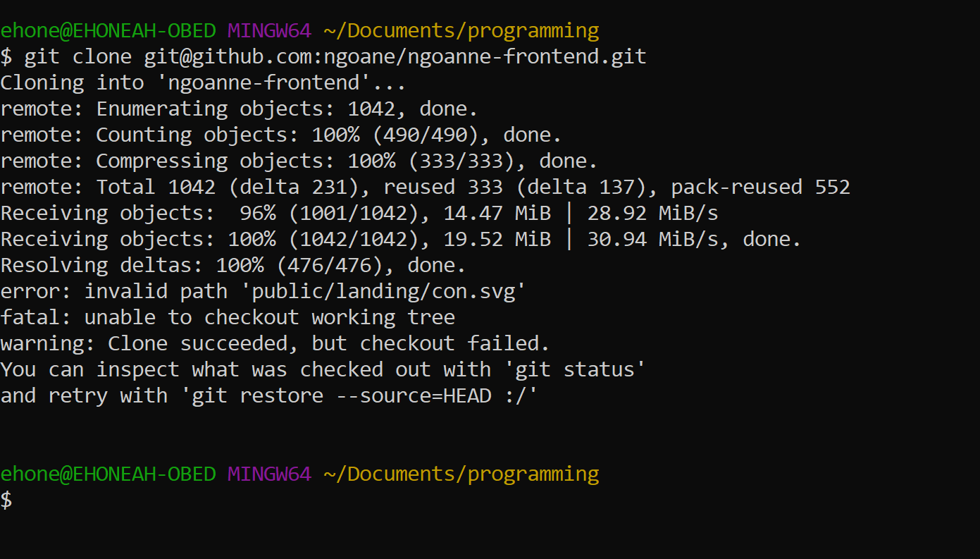This screenshot has width=980, height=559.
Task: Click the empty bottom command prompt
Action: (x=6, y=500)
